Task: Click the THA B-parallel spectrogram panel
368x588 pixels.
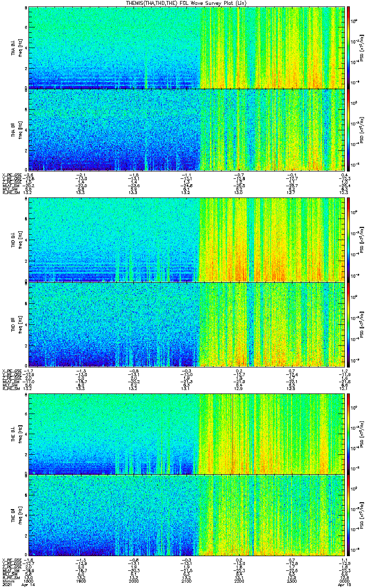Action: coord(186,129)
